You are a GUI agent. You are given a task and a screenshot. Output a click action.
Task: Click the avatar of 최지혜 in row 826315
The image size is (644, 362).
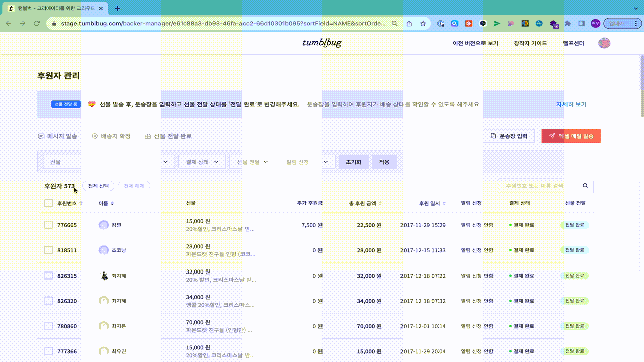coord(104,276)
